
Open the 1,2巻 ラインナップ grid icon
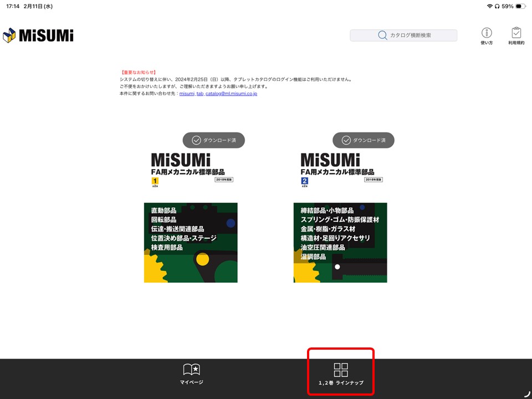pyautogui.click(x=341, y=370)
